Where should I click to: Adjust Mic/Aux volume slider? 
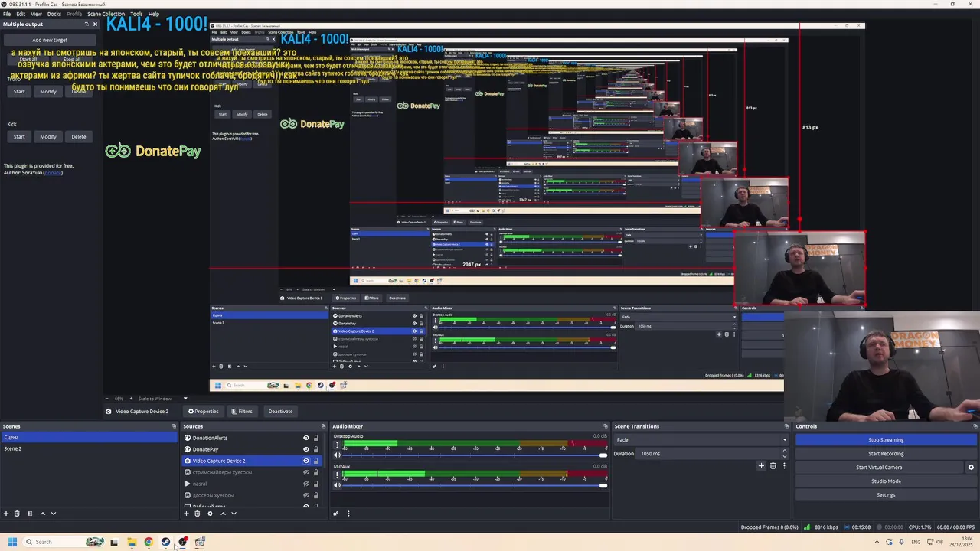pos(474,485)
